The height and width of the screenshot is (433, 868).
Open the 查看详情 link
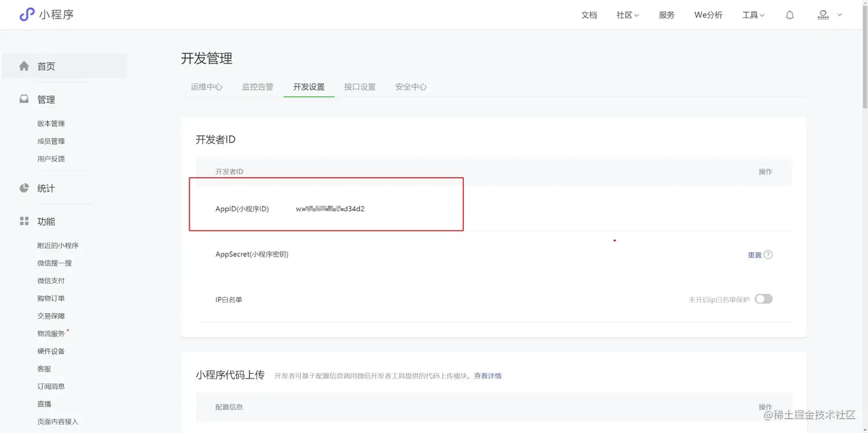487,376
